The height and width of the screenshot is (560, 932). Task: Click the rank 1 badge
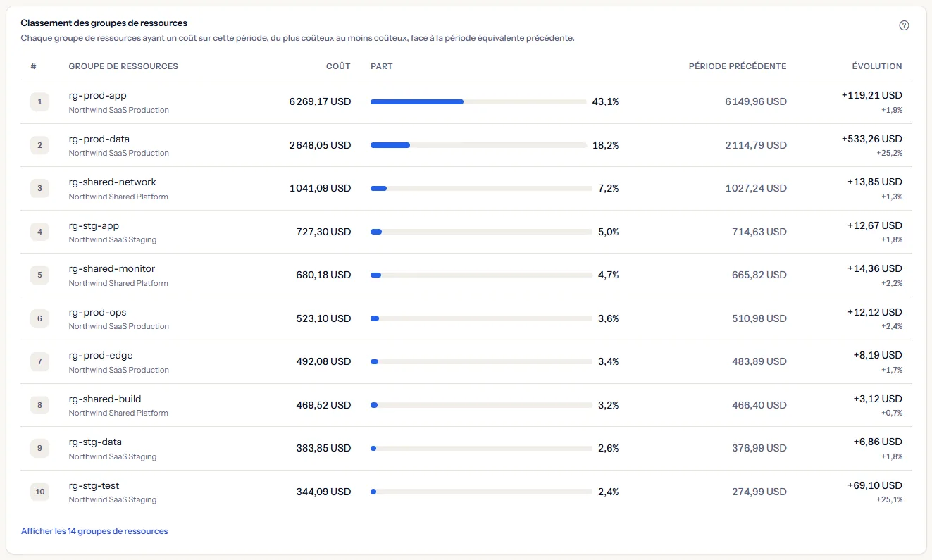(x=39, y=101)
